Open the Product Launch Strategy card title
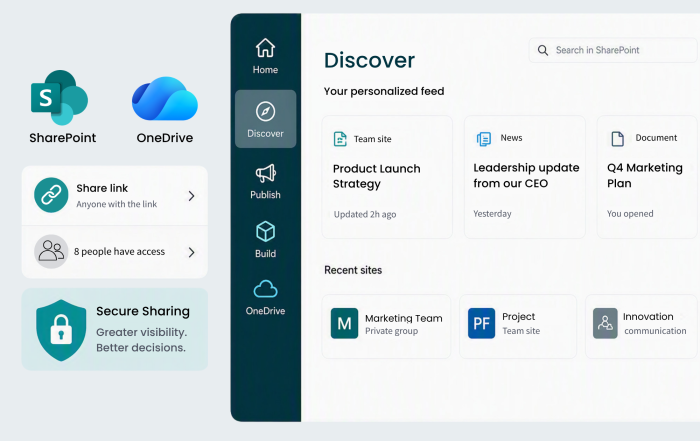 (376, 176)
